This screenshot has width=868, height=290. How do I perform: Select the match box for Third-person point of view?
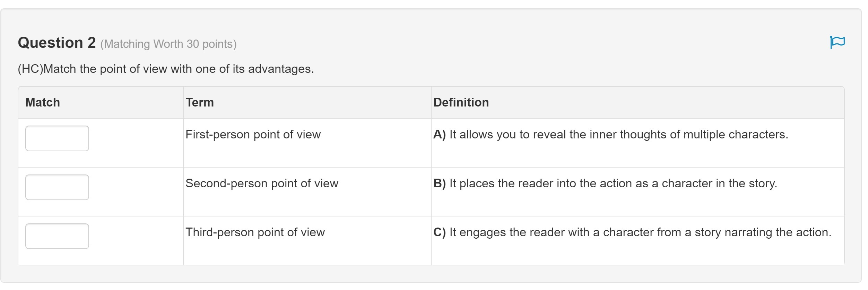(57, 236)
